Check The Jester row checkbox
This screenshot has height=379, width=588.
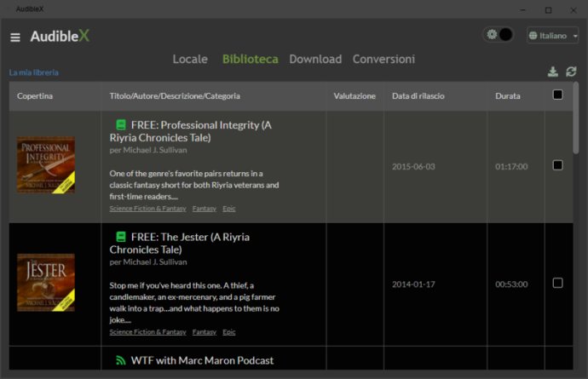pos(557,283)
